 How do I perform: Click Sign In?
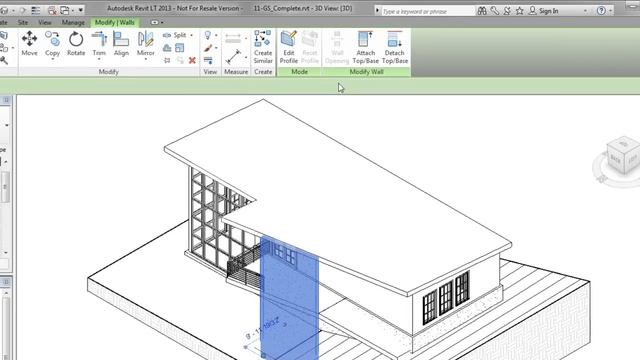544,11
